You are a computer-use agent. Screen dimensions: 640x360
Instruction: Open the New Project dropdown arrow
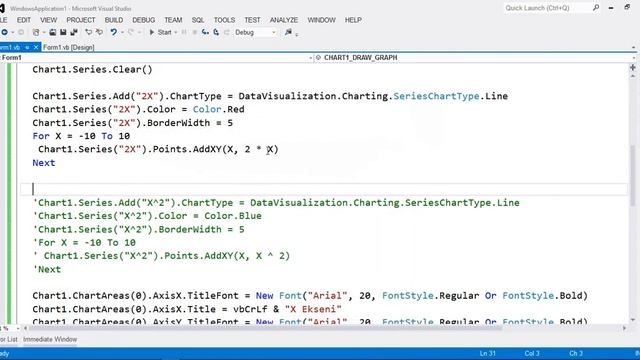tap(44, 33)
